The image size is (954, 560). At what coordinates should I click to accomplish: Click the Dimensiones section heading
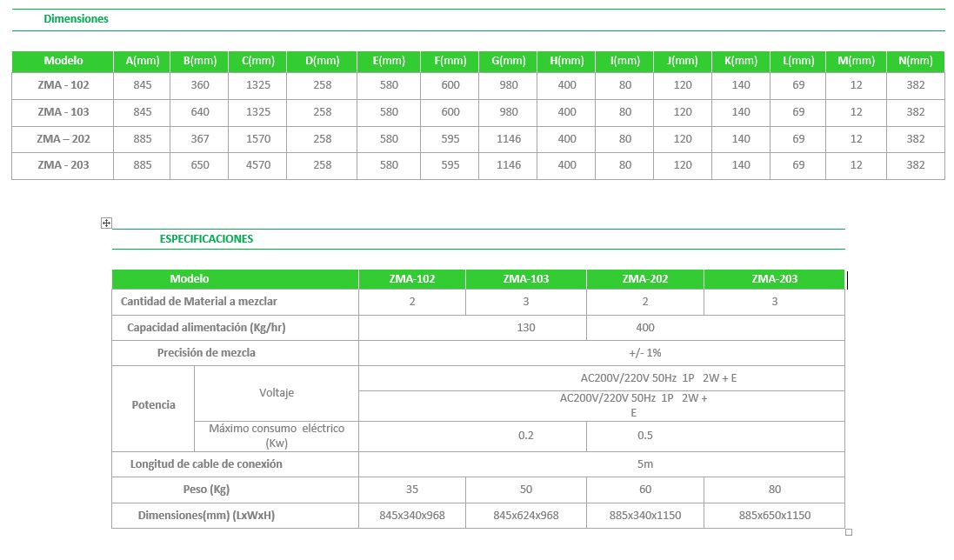(x=76, y=18)
